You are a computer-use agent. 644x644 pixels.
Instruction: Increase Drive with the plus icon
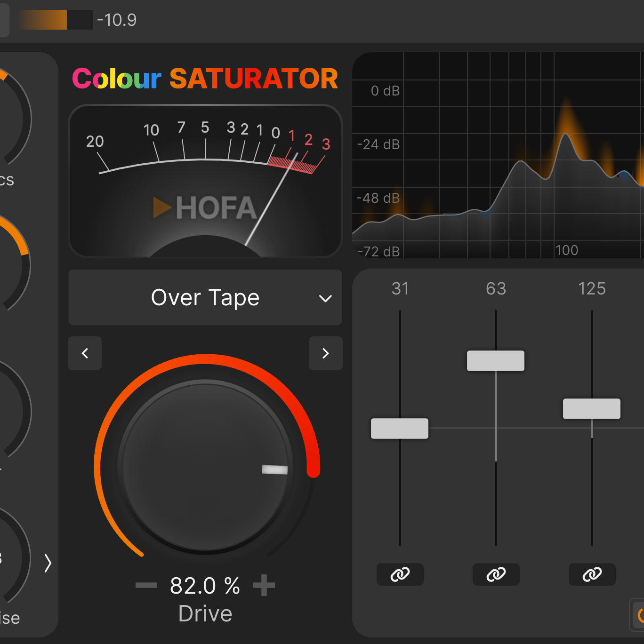point(264,585)
